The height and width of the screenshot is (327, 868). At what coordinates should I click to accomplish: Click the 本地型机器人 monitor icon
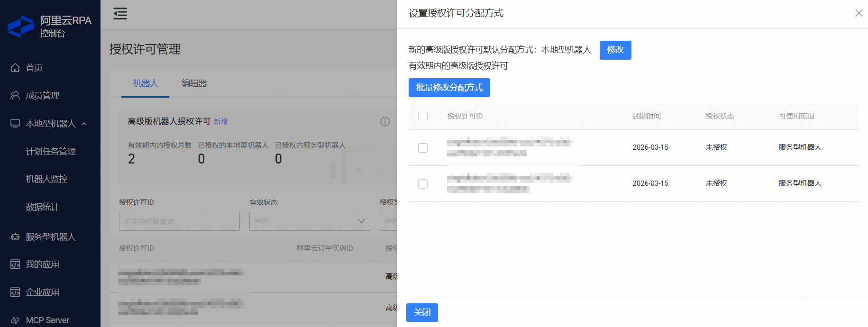coord(15,124)
